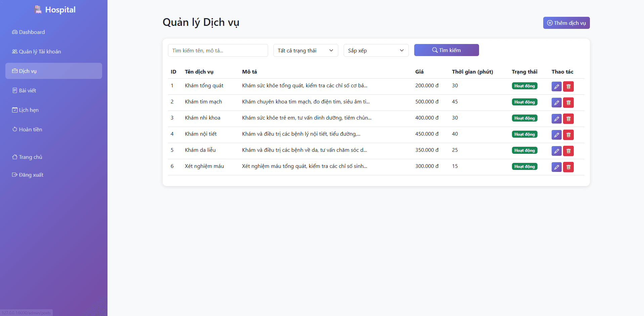
Task: Click the Khám tim mạch service name
Action: click(x=203, y=102)
